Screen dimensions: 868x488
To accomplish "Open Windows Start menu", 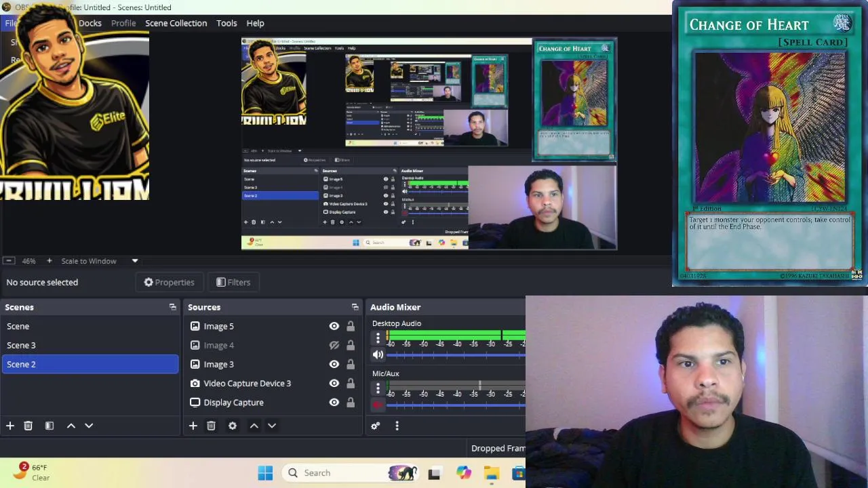I will tap(265, 472).
